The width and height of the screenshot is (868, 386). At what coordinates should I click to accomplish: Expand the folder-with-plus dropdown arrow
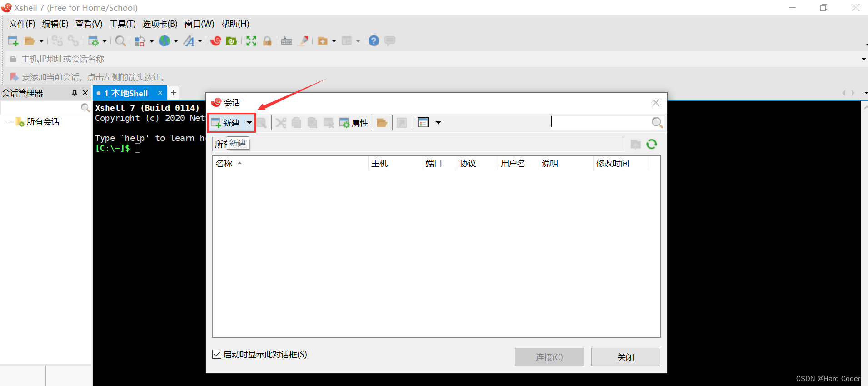(x=334, y=41)
